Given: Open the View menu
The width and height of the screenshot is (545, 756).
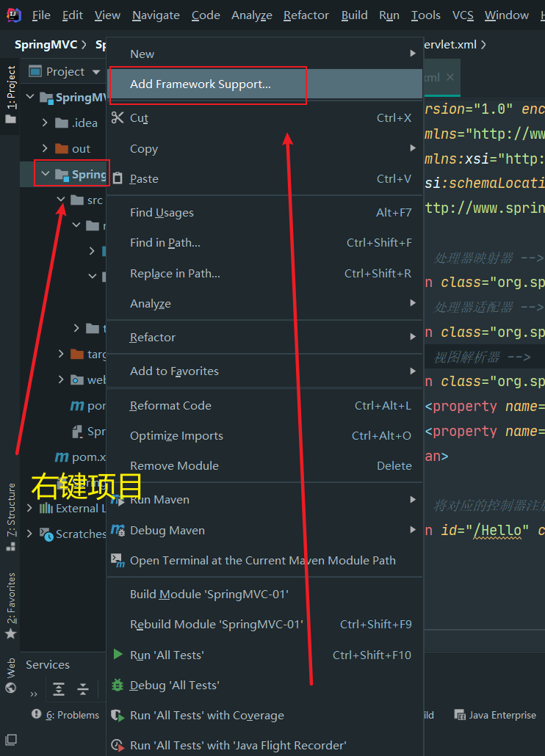Looking at the screenshot, I should click(x=107, y=15).
